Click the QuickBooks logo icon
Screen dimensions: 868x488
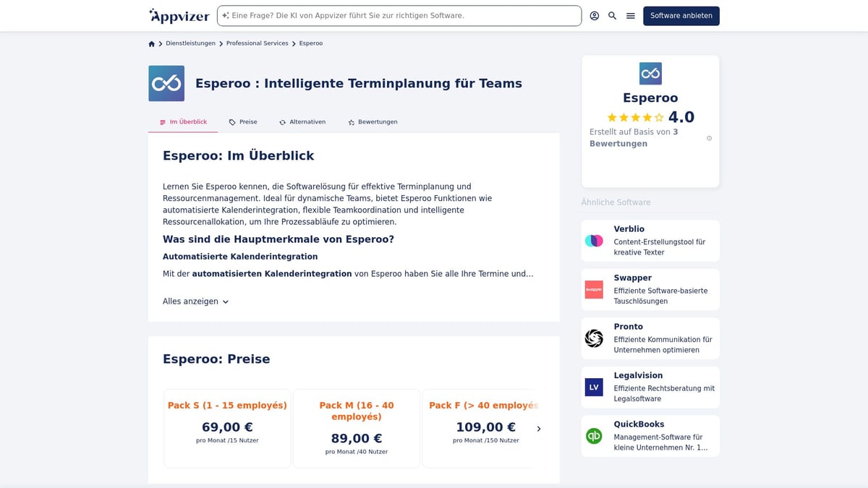tap(594, 436)
